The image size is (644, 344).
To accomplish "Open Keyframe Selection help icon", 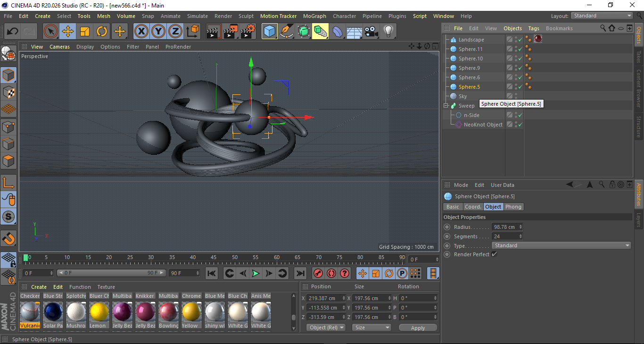I will (x=345, y=273).
